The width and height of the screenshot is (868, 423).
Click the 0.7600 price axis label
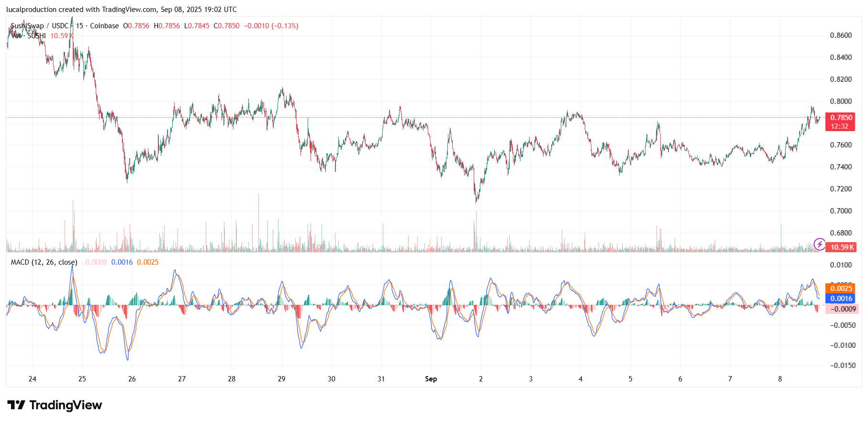click(x=841, y=145)
